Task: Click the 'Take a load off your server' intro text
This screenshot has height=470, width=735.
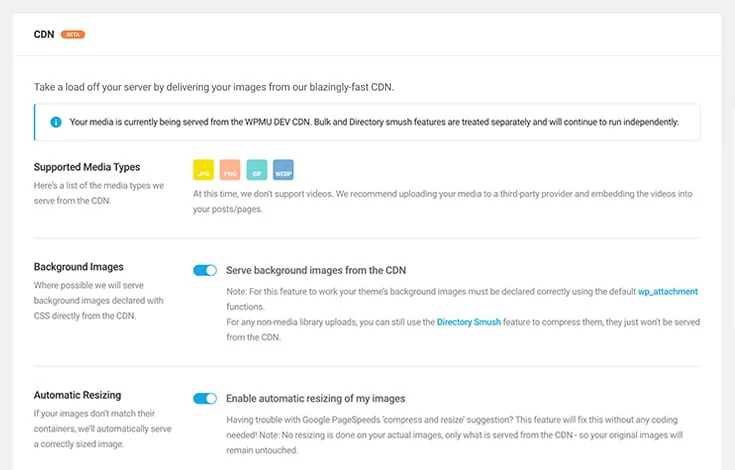Action: click(214, 87)
